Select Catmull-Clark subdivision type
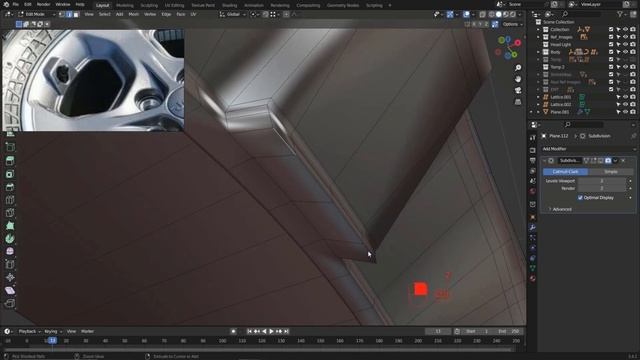 pos(565,172)
